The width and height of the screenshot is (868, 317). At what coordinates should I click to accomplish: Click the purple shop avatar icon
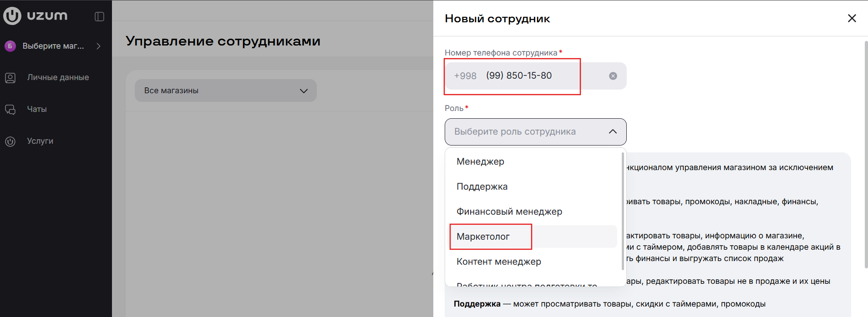pyautogui.click(x=10, y=46)
